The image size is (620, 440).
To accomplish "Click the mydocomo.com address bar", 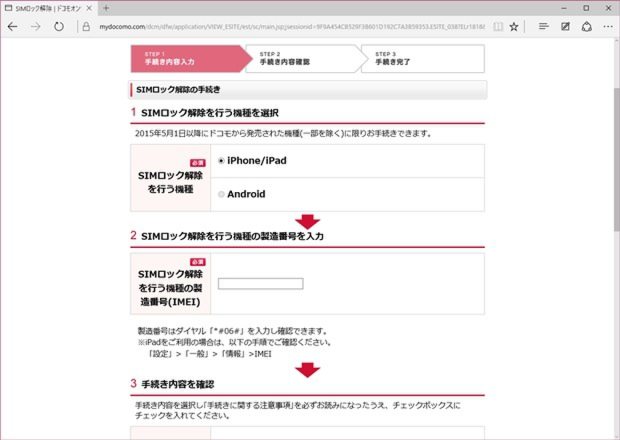I will (x=292, y=26).
